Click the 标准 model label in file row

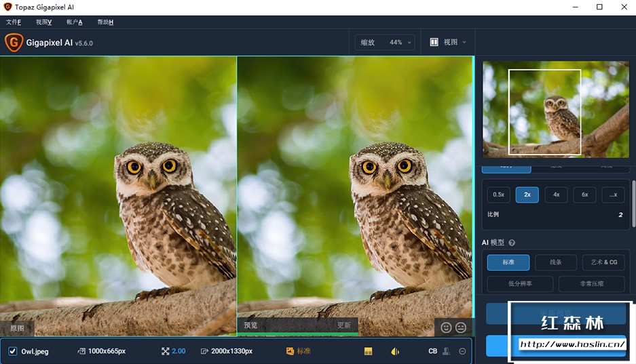304,351
